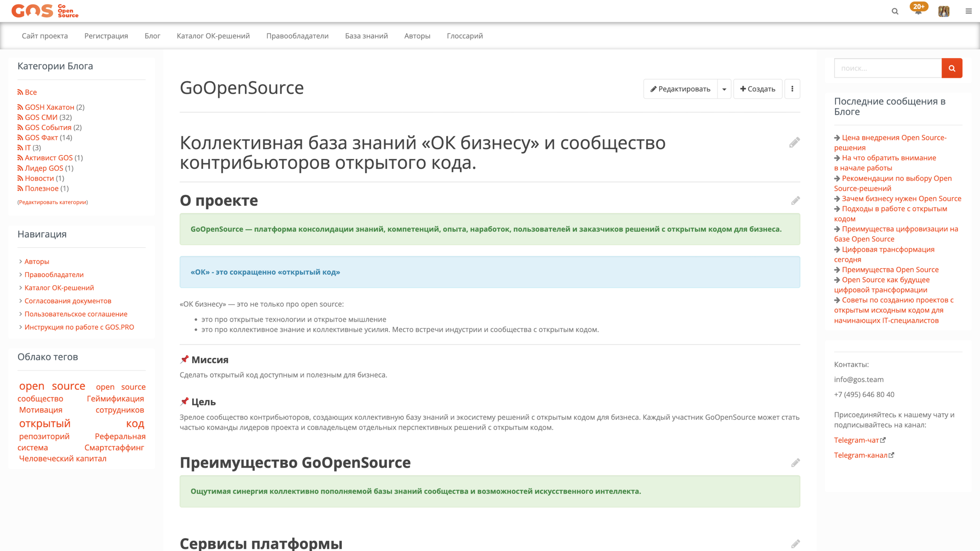The width and height of the screenshot is (980, 551).
Task: Open the hamburger menu at top right
Action: [969, 11]
